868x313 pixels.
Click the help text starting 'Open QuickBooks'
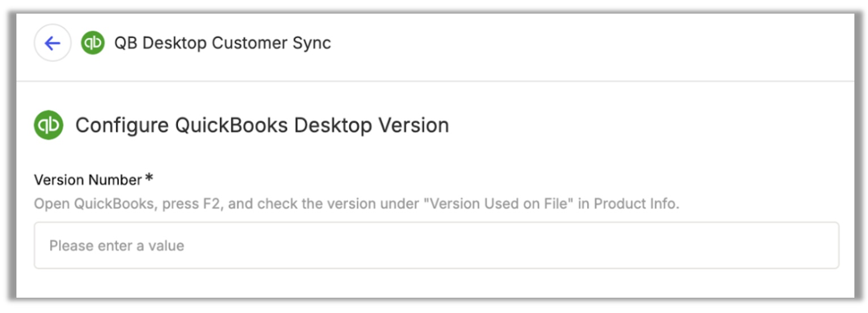click(x=356, y=204)
